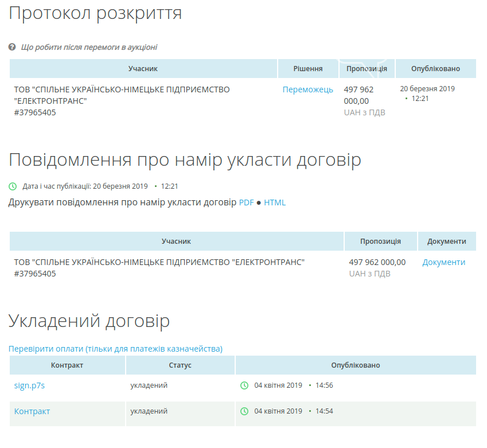The width and height of the screenshot is (487, 448).
Task: Open the Переможець decision link
Action: pyautogui.click(x=308, y=90)
